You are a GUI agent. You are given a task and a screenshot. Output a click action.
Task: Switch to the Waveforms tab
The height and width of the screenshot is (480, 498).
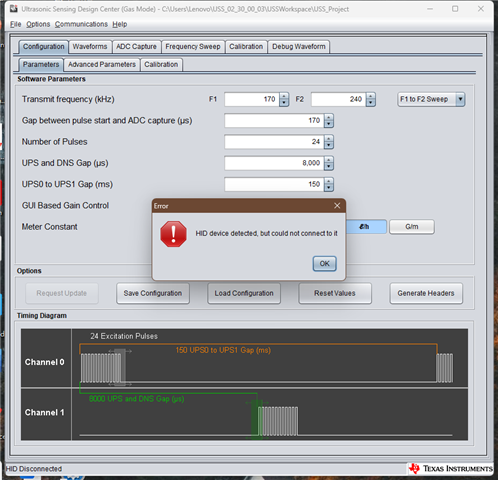point(90,47)
